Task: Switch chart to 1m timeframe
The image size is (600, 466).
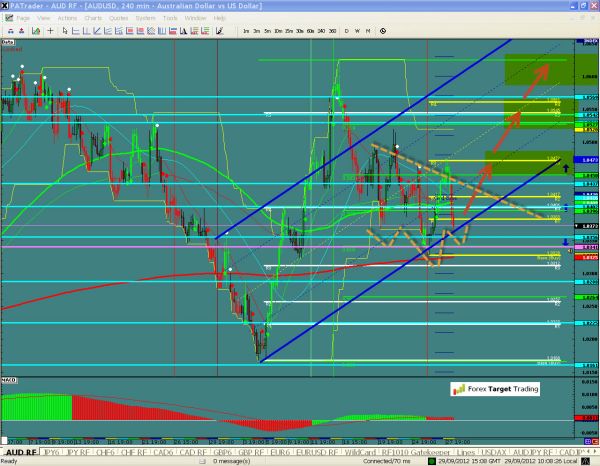Action: pos(247,32)
